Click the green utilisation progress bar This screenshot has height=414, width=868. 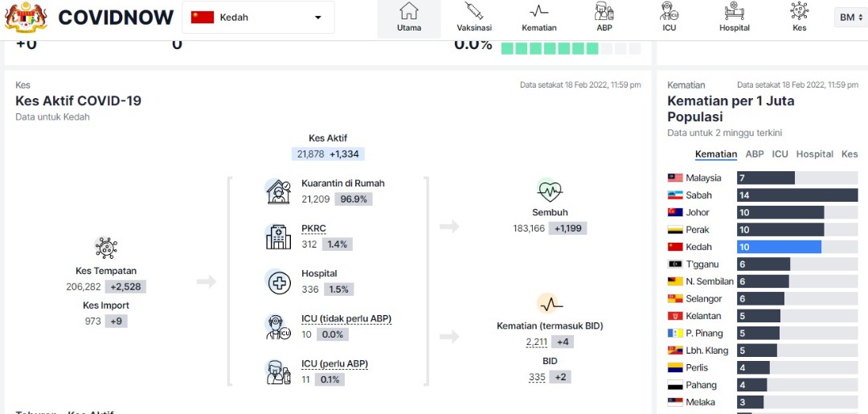point(571,48)
